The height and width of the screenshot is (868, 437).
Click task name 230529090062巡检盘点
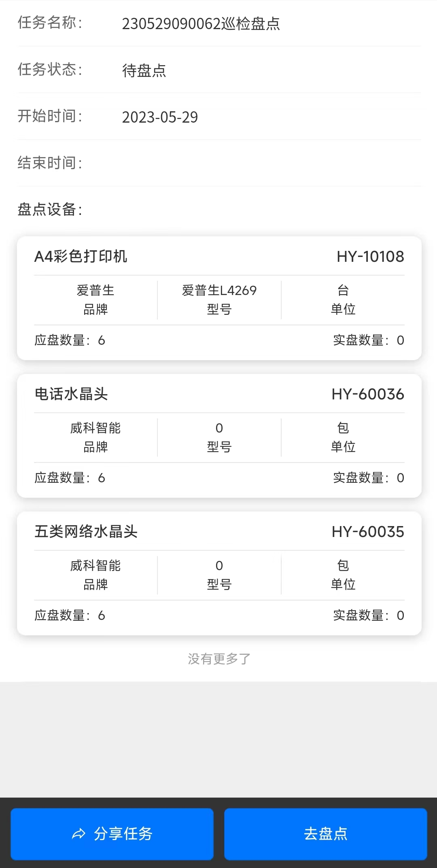tap(201, 24)
